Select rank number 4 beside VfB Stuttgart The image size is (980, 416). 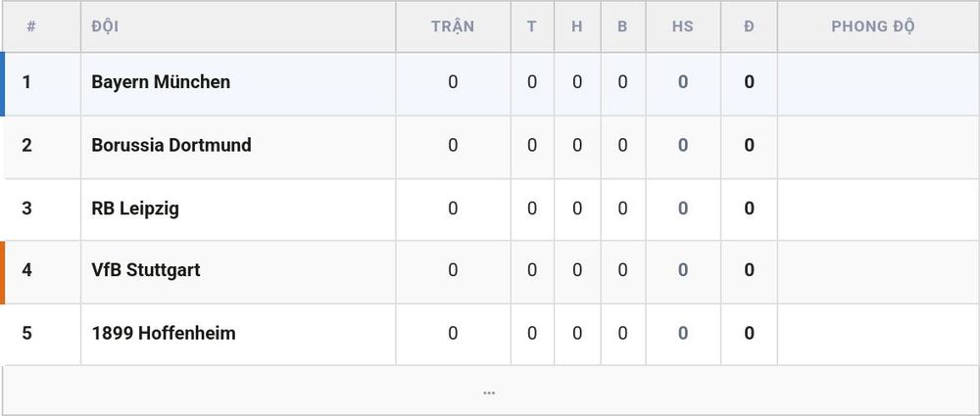point(26,270)
